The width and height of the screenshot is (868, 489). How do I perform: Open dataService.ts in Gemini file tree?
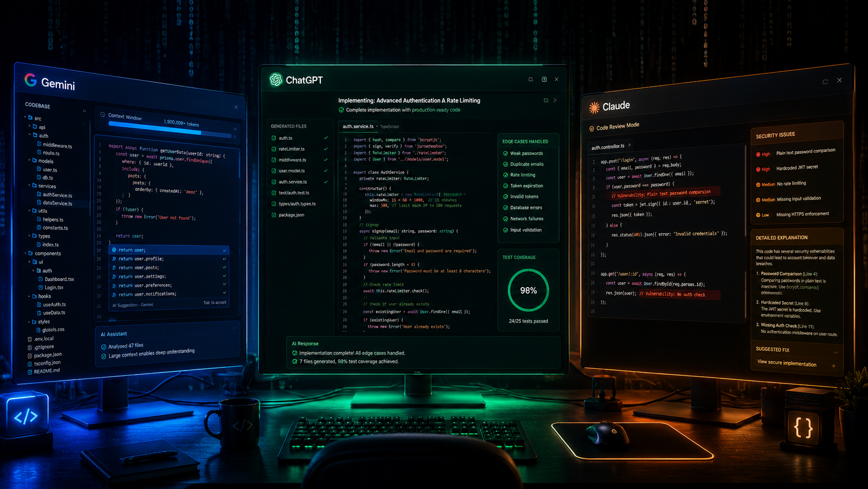tap(55, 203)
